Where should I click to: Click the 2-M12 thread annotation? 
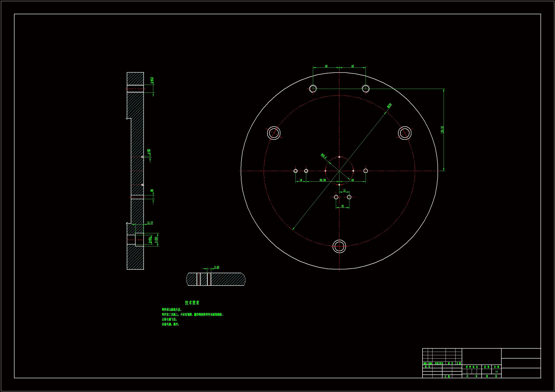click(x=151, y=80)
